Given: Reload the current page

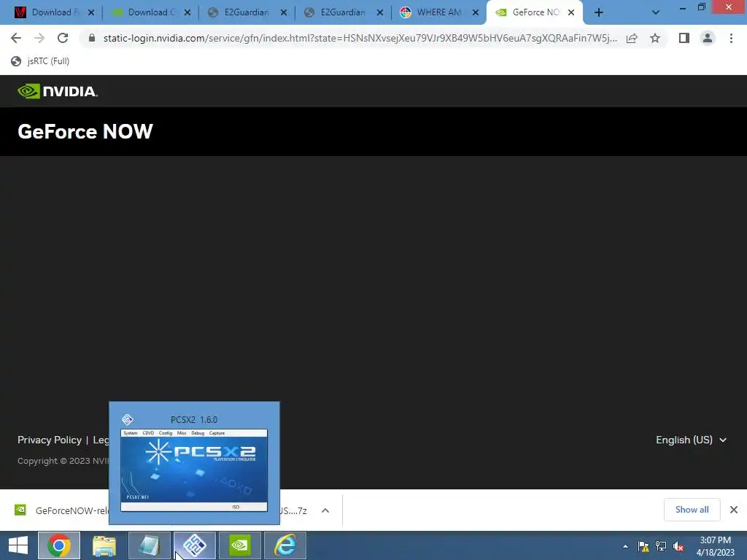Looking at the screenshot, I should point(63,38).
